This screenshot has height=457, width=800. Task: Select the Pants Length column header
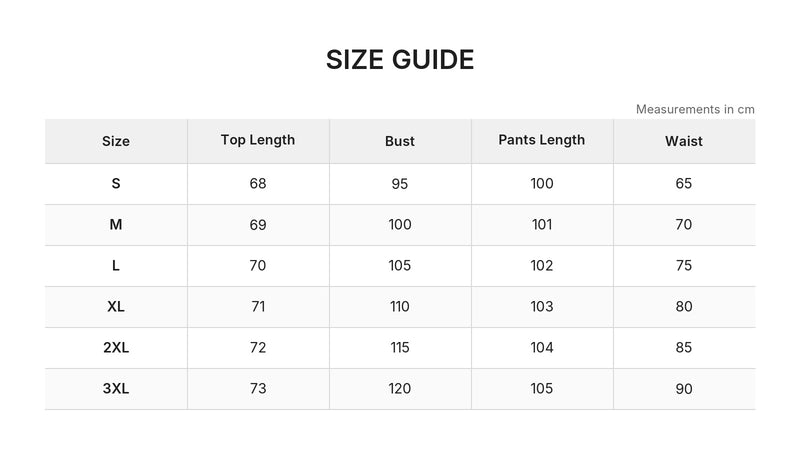point(541,140)
